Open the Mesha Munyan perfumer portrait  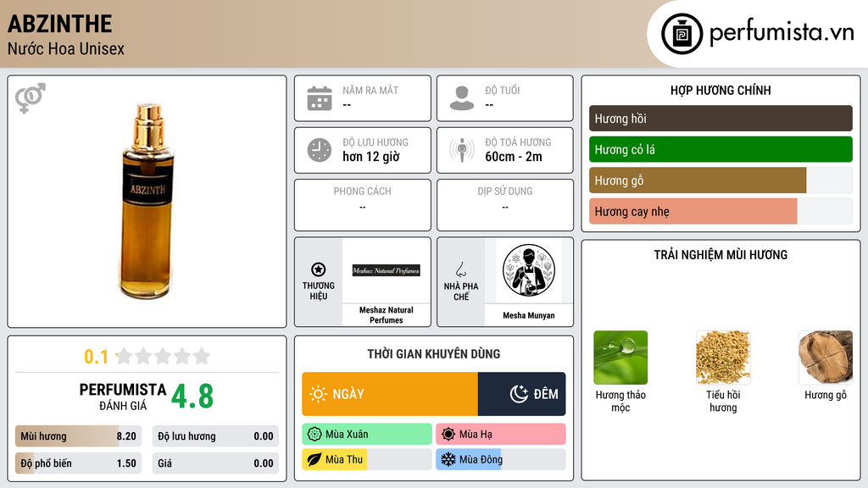pyautogui.click(x=529, y=270)
